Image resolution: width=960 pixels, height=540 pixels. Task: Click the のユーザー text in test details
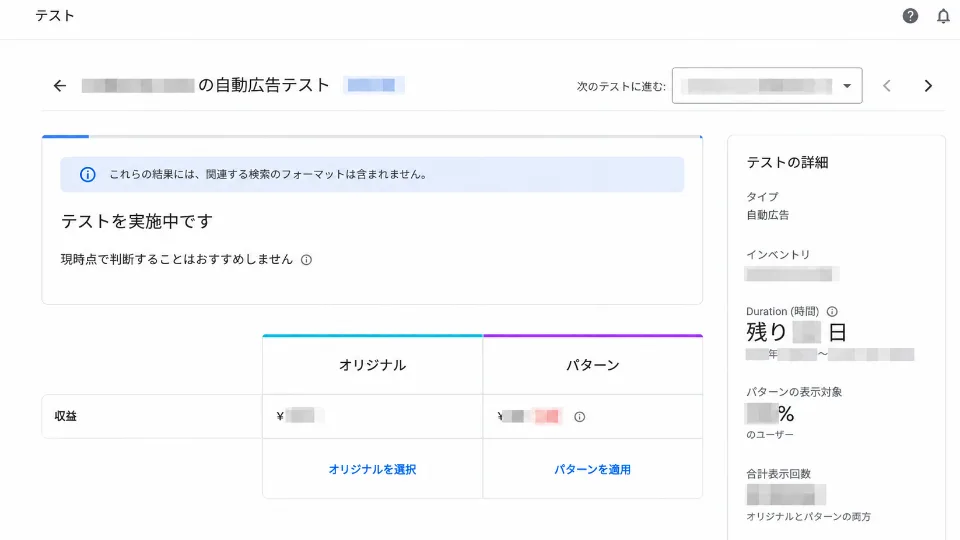[x=770, y=435]
